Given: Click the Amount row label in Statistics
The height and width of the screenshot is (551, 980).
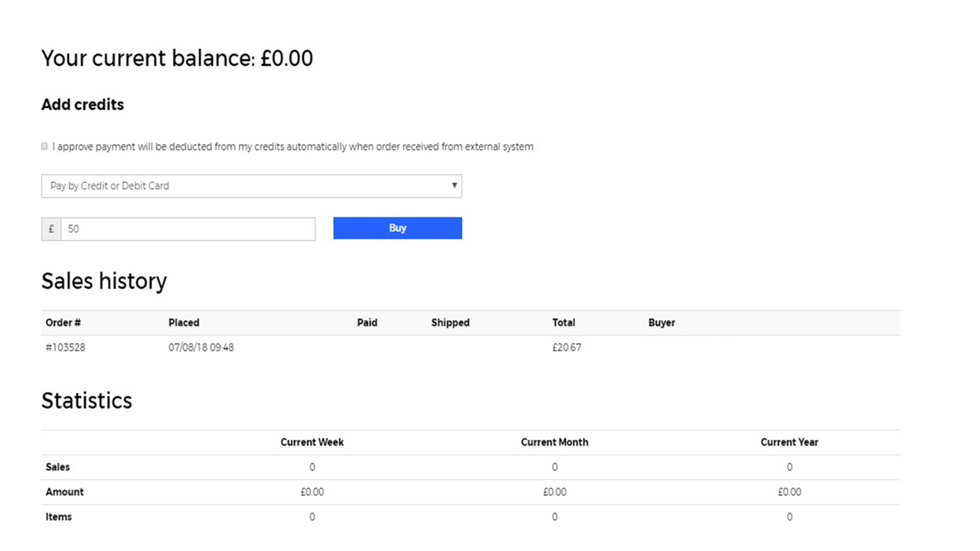Looking at the screenshot, I should 64,491.
